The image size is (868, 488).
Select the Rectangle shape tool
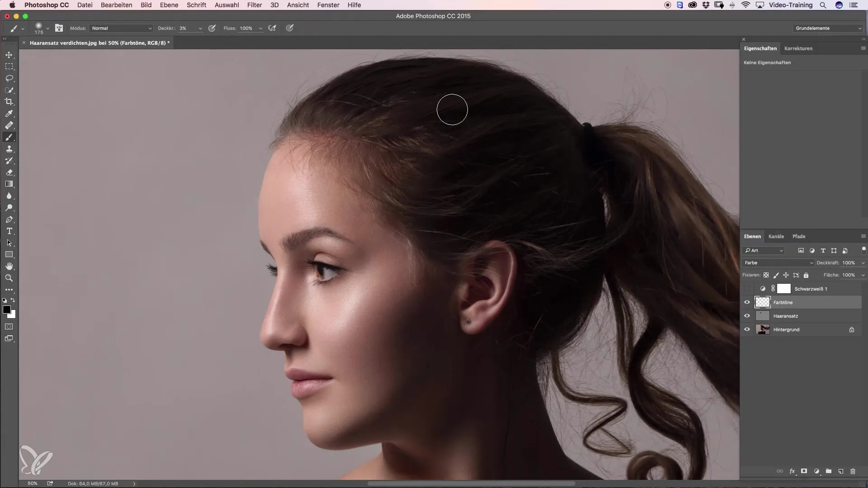[x=9, y=254]
